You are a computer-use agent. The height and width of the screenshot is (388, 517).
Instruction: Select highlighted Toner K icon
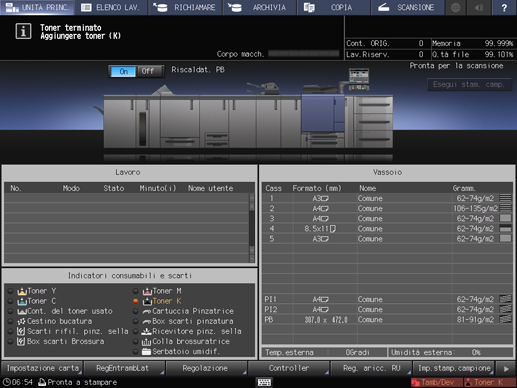pos(147,301)
